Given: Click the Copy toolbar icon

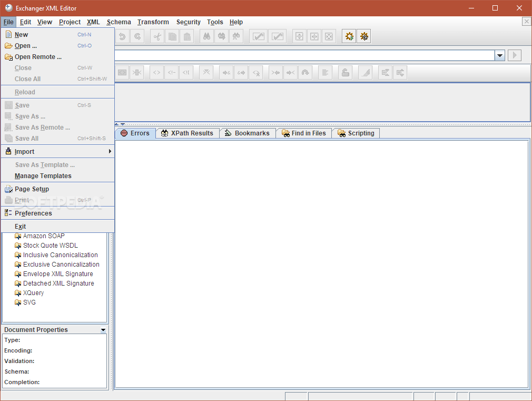Looking at the screenshot, I should pyautogui.click(x=172, y=36).
